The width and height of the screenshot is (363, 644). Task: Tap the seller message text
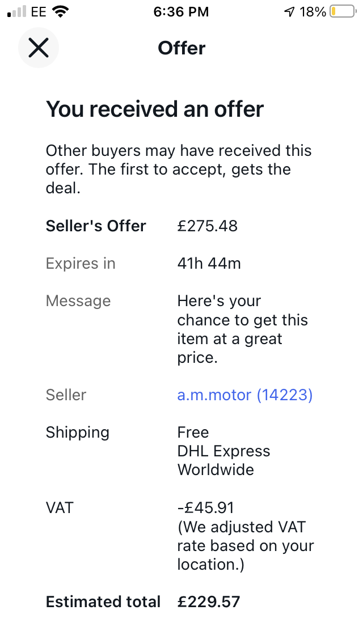pos(243,329)
